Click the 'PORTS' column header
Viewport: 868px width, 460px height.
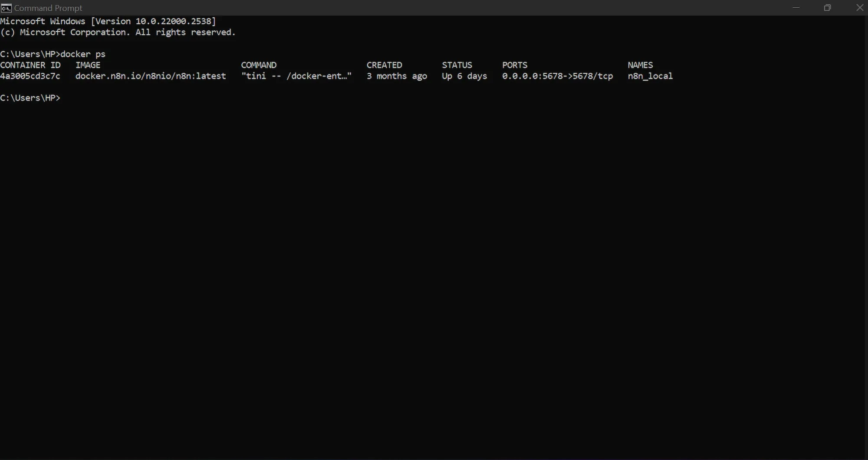515,65
